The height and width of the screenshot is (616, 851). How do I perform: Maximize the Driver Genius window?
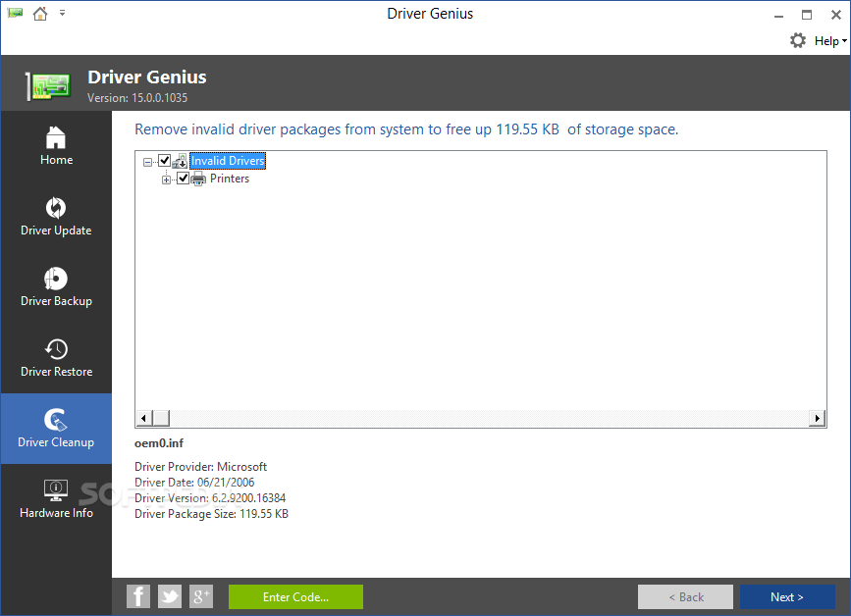pos(807,15)
